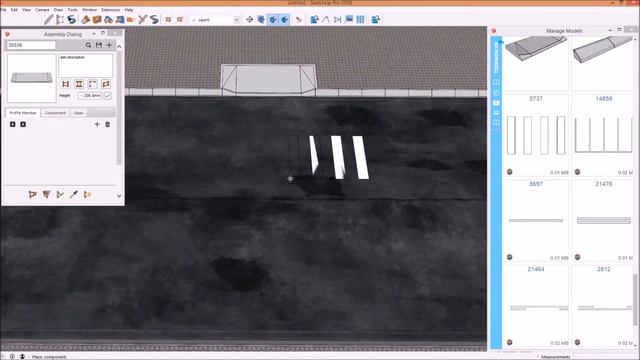
Task: Click the Height value field
Action: (90, 96)
